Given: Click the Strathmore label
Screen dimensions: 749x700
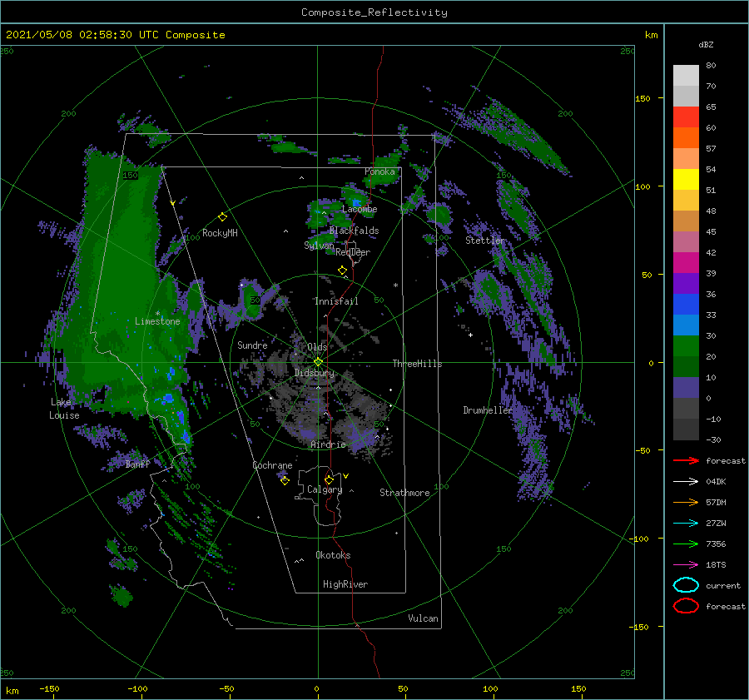Looking at the screenshot, I should 404,493.
